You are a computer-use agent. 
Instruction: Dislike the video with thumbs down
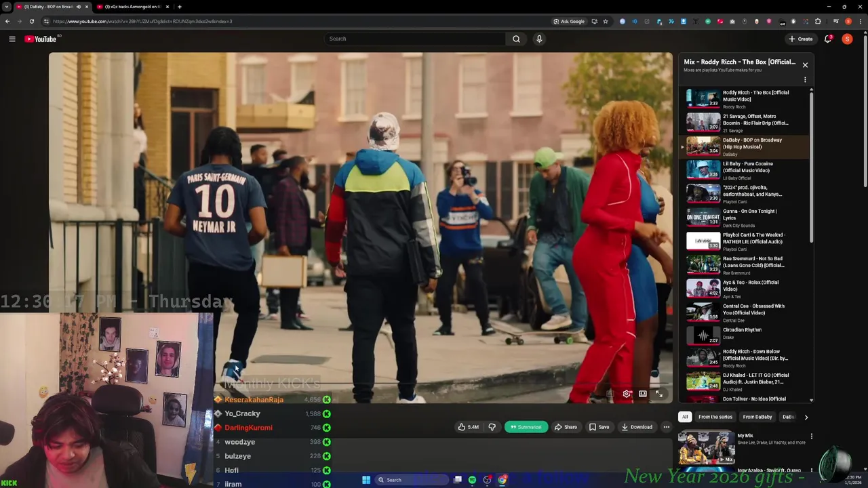click(492, 427)
